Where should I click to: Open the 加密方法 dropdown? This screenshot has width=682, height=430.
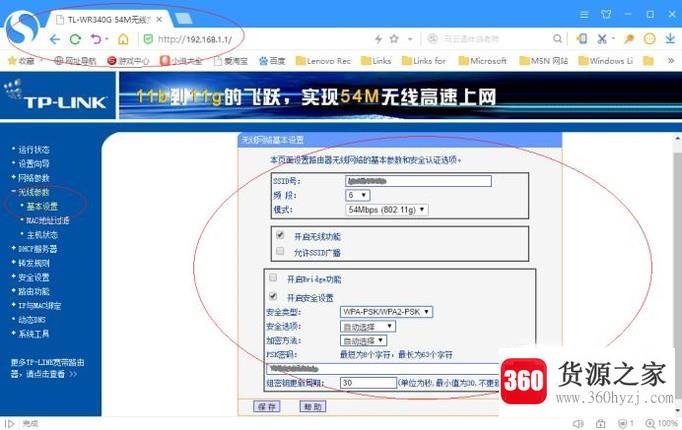[x=363, y=340]
